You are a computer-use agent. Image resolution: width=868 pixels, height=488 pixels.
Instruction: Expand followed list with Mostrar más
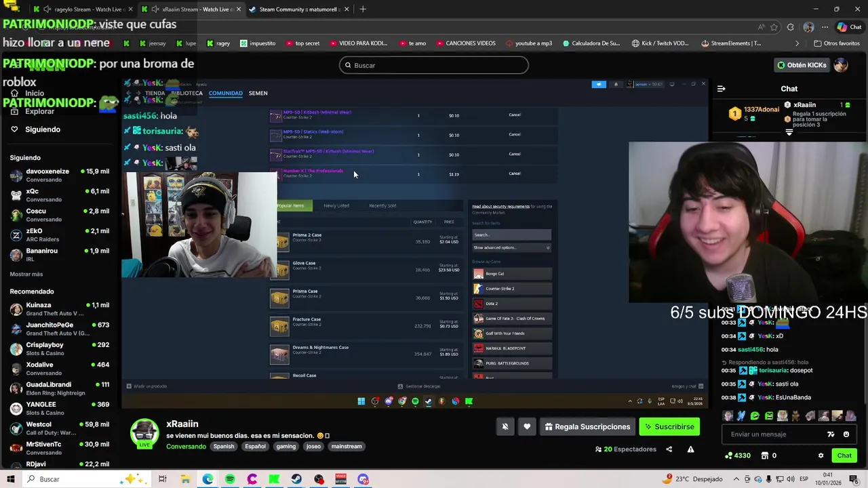[26, 274]
